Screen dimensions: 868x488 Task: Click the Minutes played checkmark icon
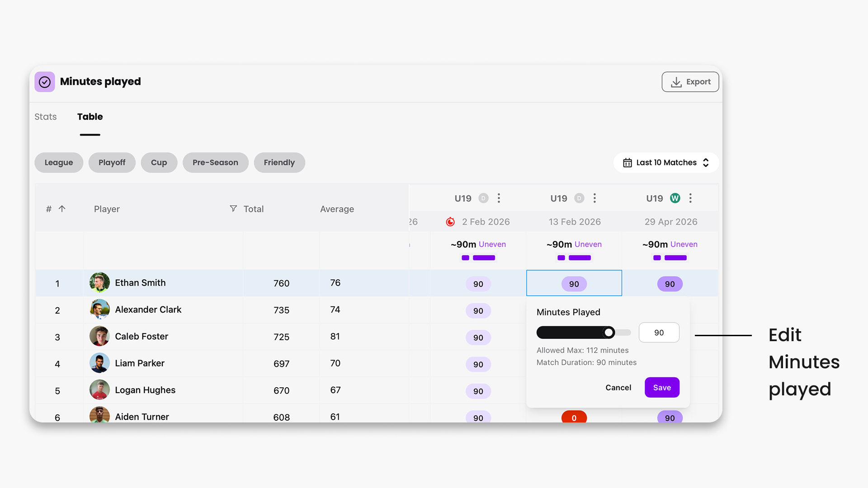point(45,82)
